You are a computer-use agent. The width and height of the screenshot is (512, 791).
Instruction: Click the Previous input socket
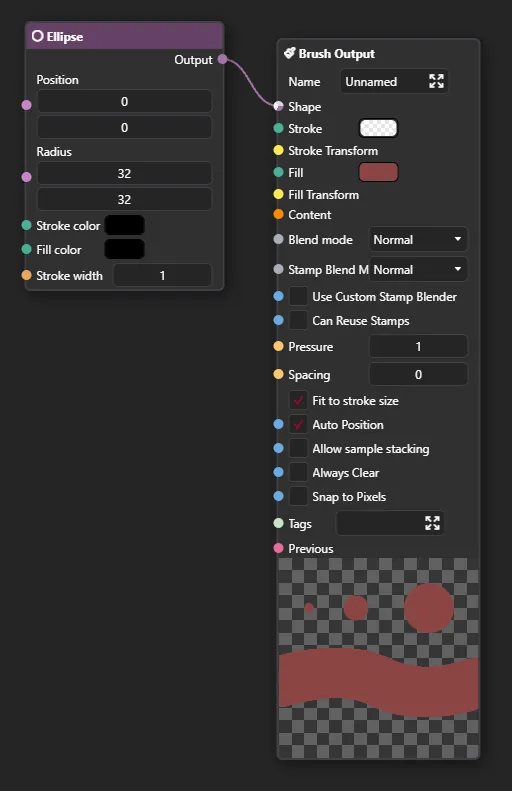click(278, 548)
